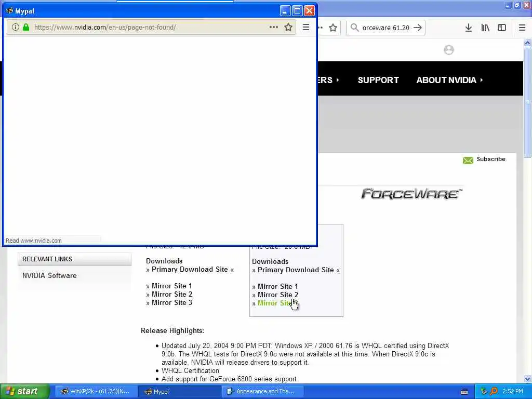The height and width of the screenshot is (399, 532).
Task: Bookmark the page-not-found page with the star in popup
Action: [288, 27]
